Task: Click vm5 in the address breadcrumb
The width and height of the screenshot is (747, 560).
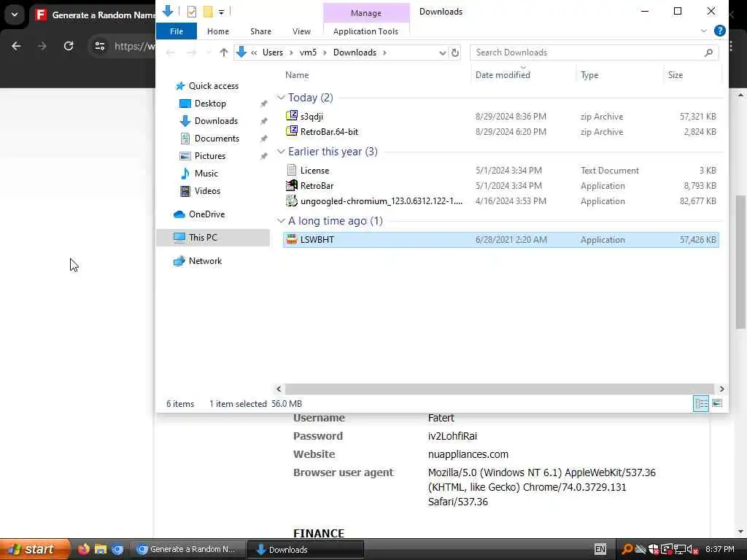Action: tap(308, 52)
